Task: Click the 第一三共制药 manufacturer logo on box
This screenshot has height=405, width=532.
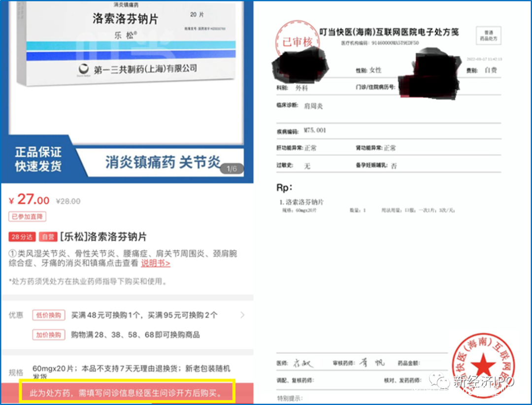Action: 83,69
